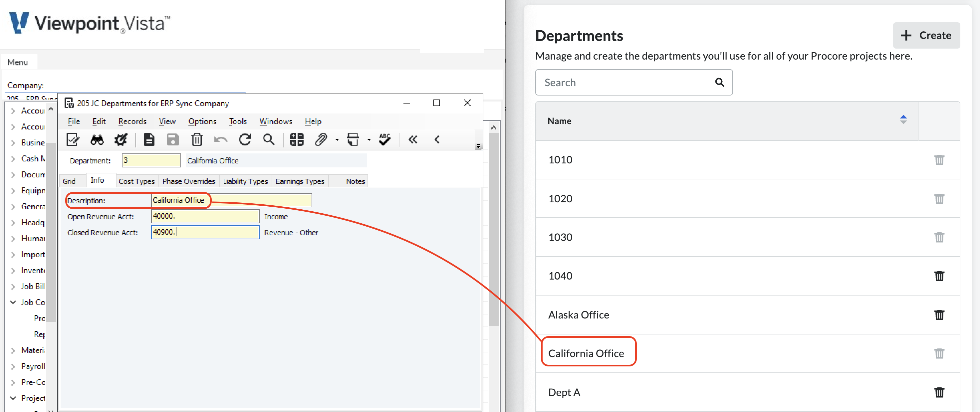The height and width of the screenshot is (412, 980).
Task: Switch to the Earnings Types tab
Action: point(300,181)
